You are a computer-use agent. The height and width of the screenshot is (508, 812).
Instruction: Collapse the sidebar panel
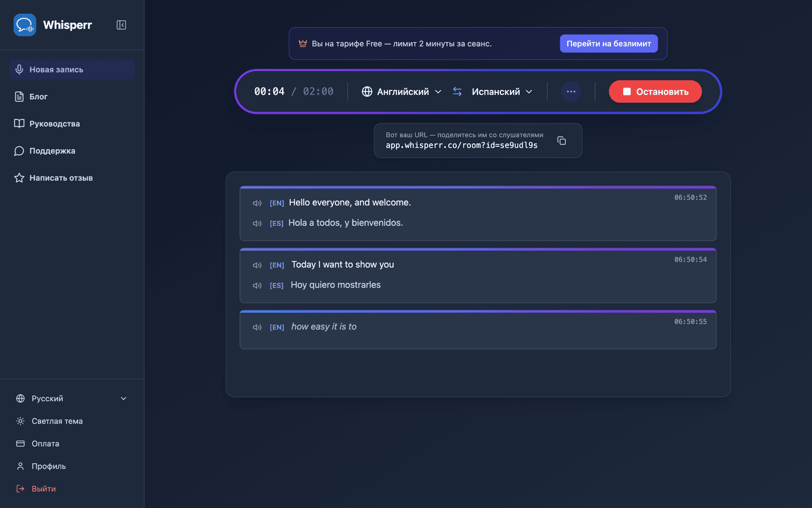point(121,25)
